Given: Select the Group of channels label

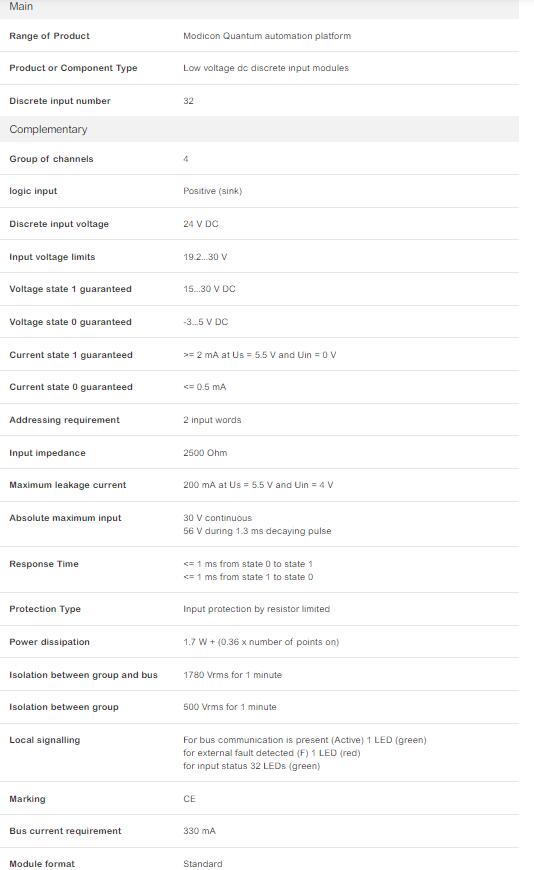Looking at the screenshot, I should click(x=52, y=159).
